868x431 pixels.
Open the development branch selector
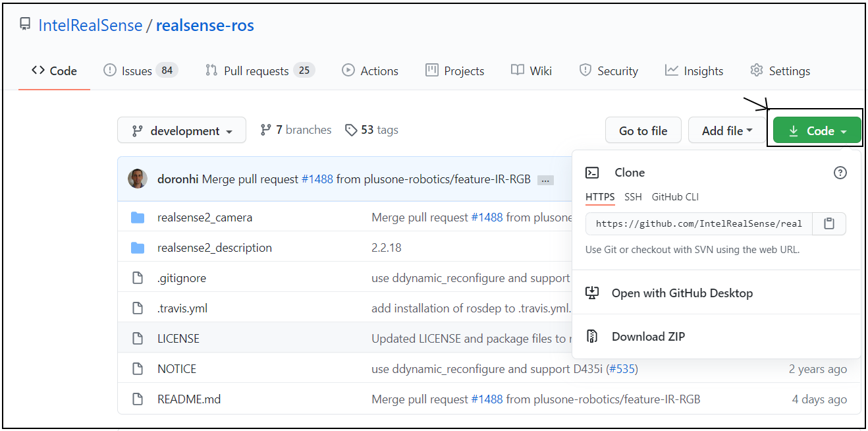click(x=181, y=130)
